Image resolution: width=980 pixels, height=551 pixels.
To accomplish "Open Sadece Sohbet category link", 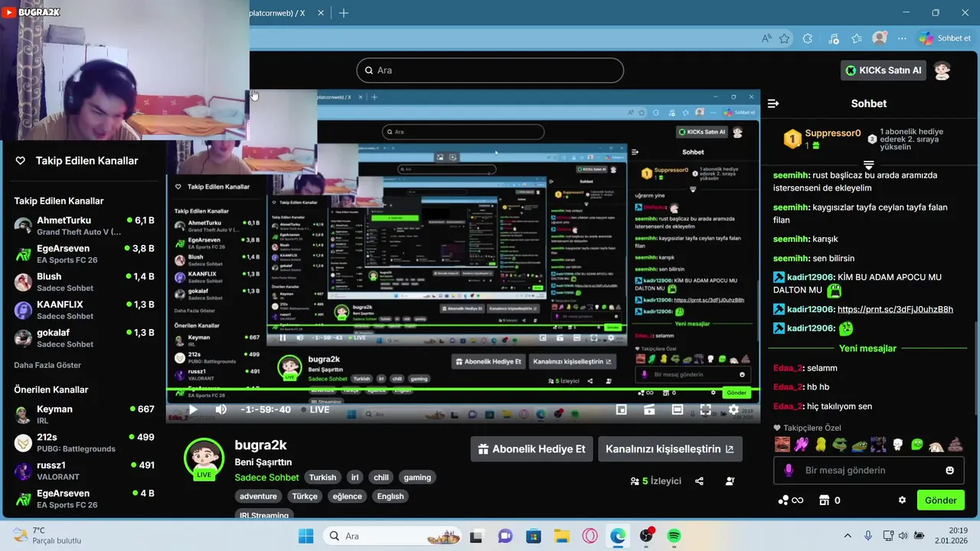I will pos(266,478).
